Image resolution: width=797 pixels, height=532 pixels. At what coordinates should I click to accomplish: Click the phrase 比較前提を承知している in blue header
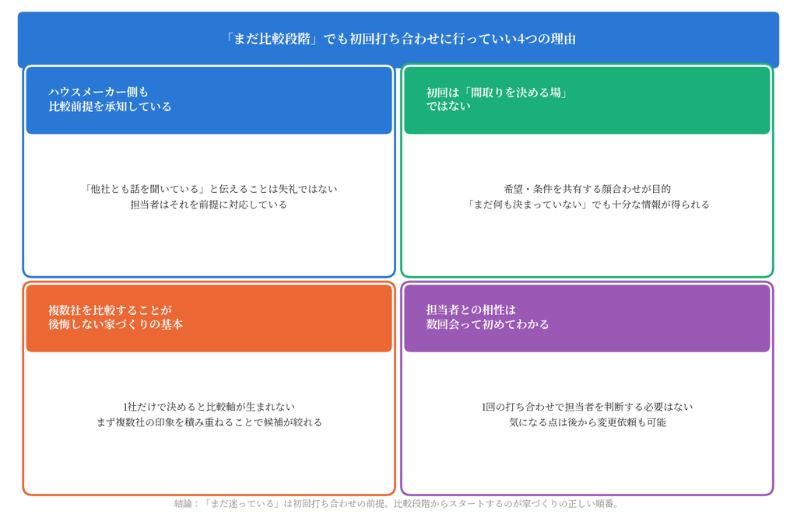pos(110,107)
